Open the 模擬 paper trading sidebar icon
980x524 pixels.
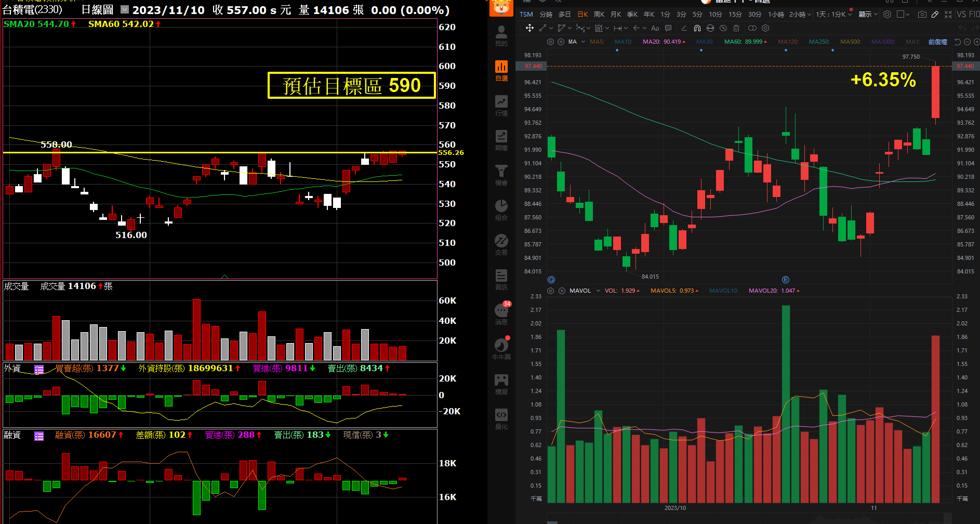click(501, 384)
